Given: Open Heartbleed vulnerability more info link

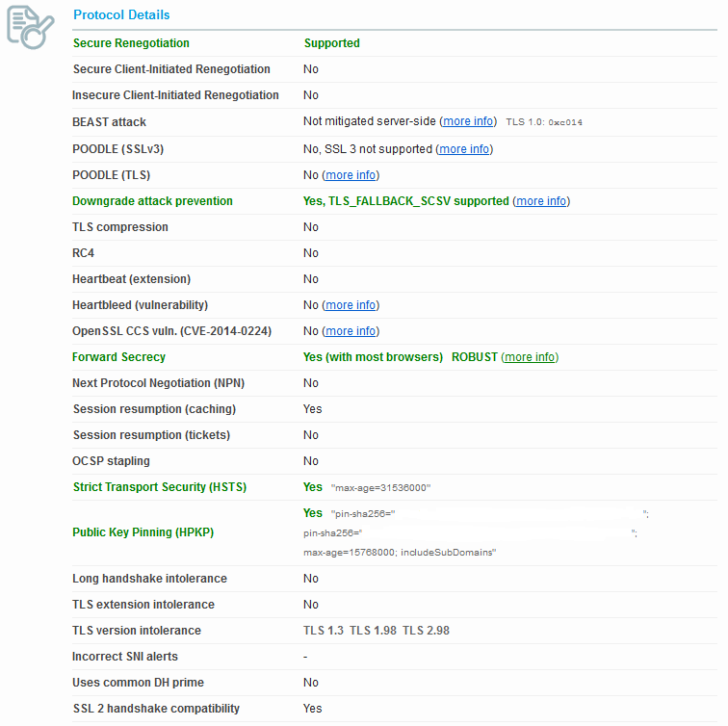Looking at the screenshot, I should pyautogui.click(x=351, y=305).
